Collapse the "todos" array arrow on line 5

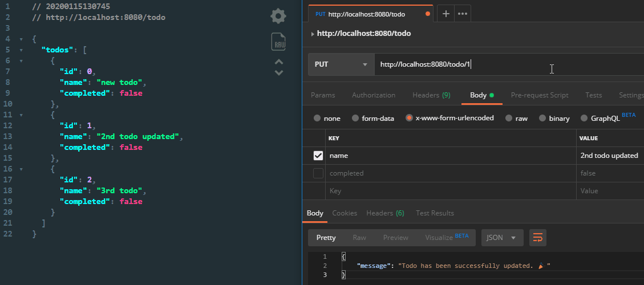coord(21,50)
